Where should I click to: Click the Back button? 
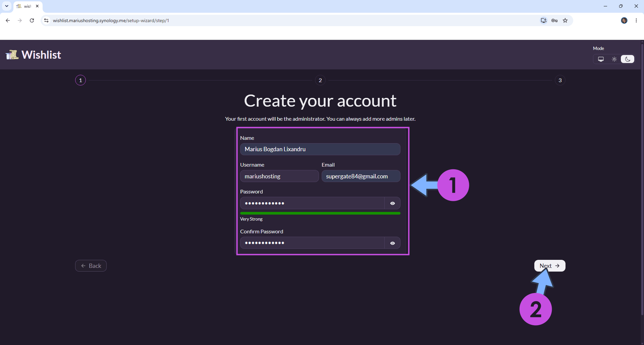click(91, 266)
